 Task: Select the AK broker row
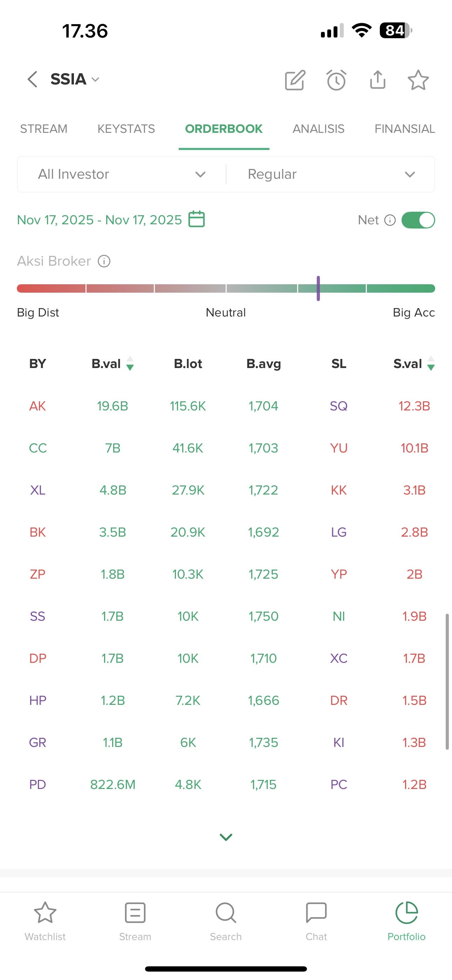click(x=38, y=406)
